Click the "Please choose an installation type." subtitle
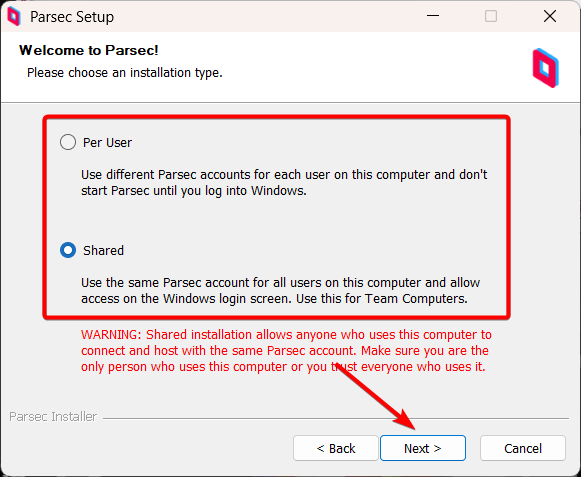This screenshot has height=477, width=581. 125,73
